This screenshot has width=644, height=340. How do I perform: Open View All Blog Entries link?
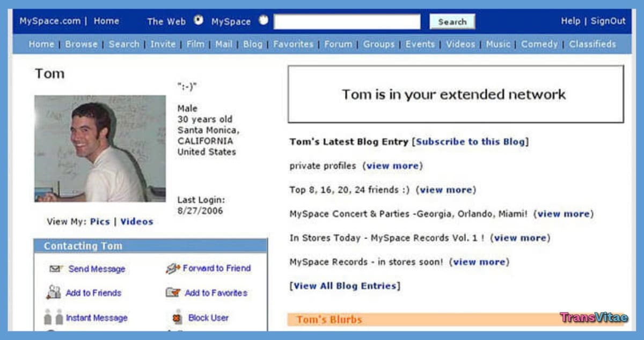[345, 286]
